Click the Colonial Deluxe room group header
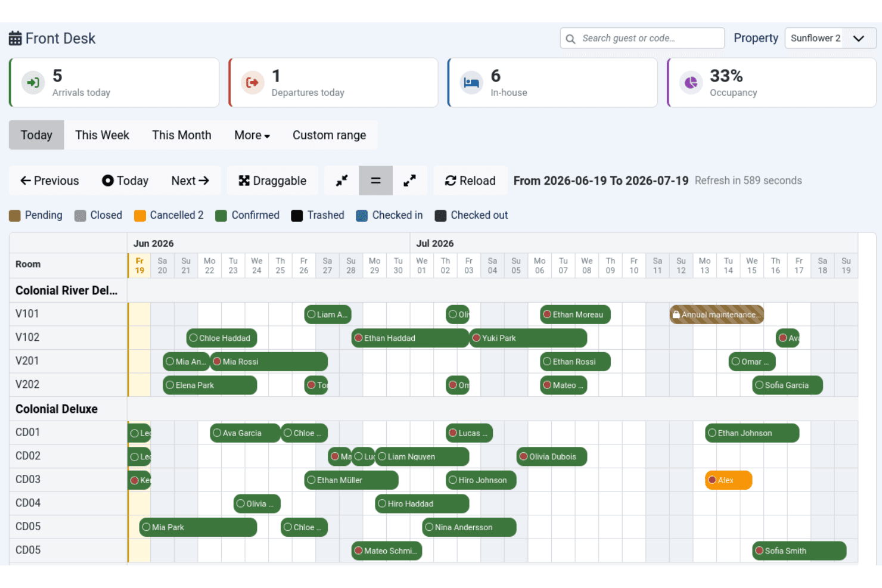 pos(57,409)
